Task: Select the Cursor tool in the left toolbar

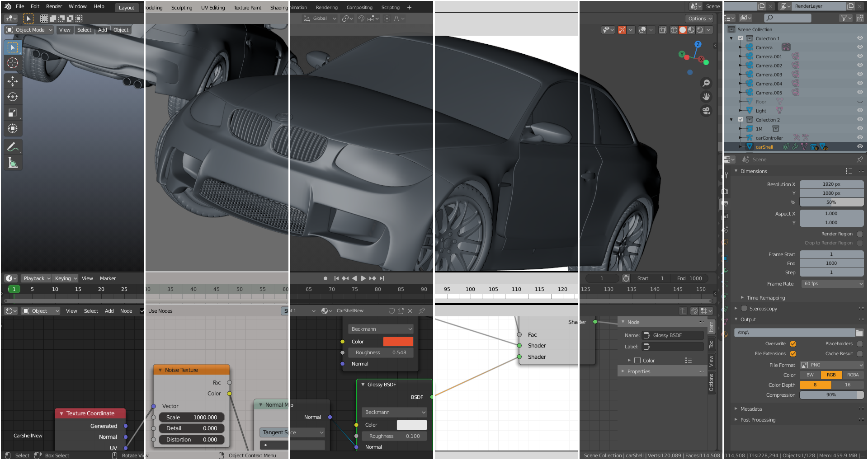Action: (13, 63)
